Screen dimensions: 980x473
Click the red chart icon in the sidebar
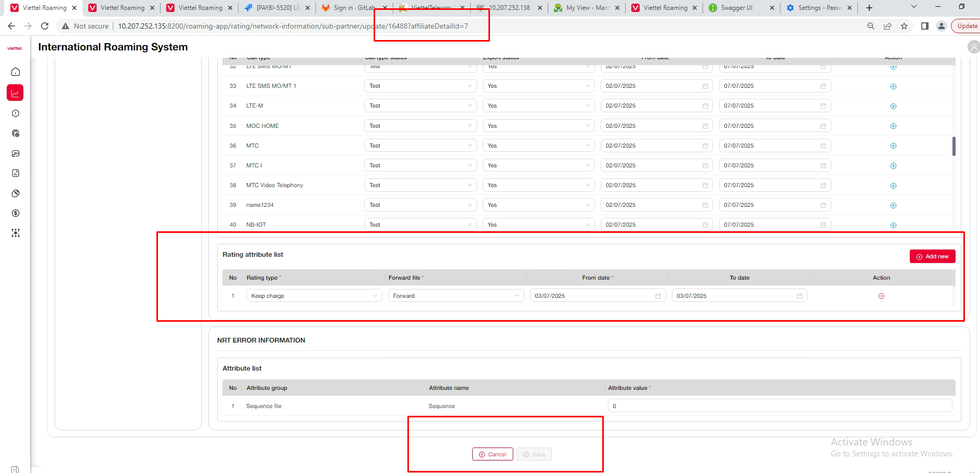point(15,93)
